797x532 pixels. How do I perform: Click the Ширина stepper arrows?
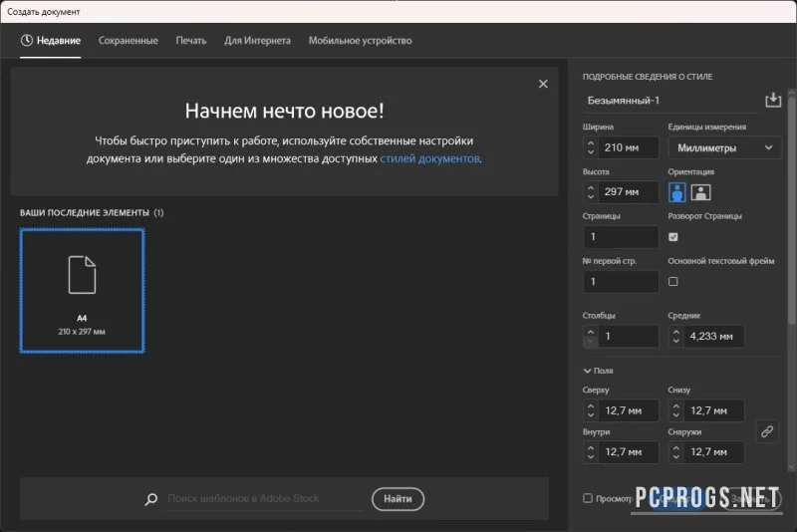click(590, 147)
